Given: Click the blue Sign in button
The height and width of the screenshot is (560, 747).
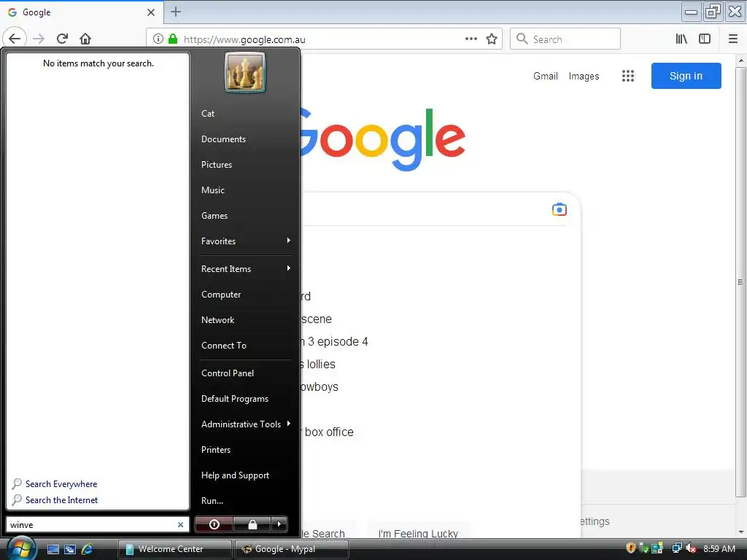Looking at the screenshot, I should click(686, 76).
